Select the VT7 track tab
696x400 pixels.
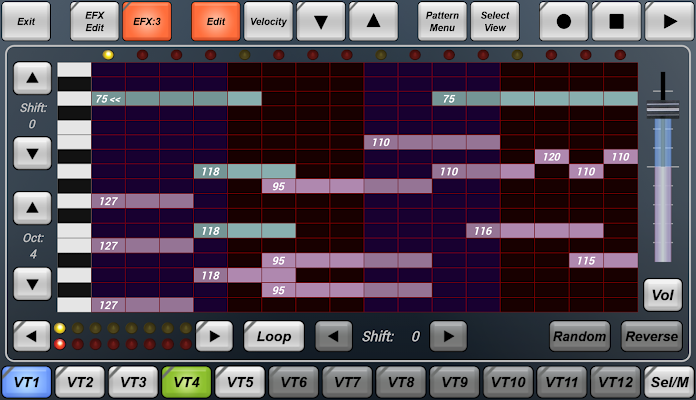pyautogui.click(x=347, y=382)
